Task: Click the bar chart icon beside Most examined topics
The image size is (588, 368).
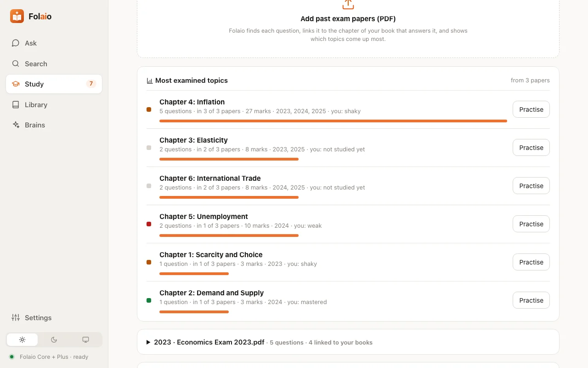Action: click(150, 80)
